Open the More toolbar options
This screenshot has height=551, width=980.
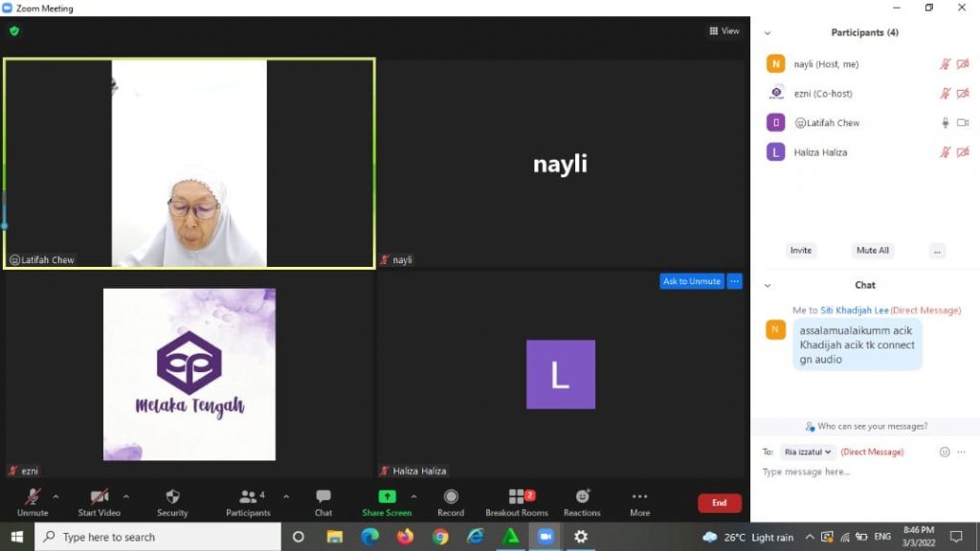tap(639, 497)
